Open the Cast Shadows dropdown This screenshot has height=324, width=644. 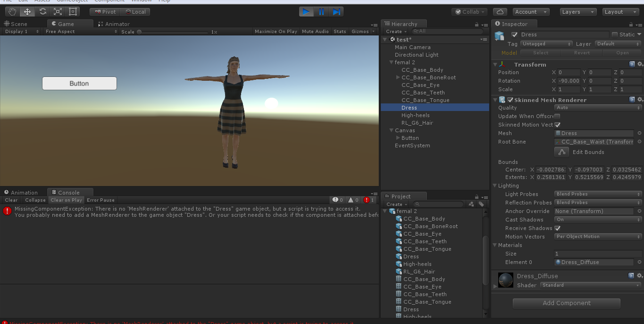[598, 220]
